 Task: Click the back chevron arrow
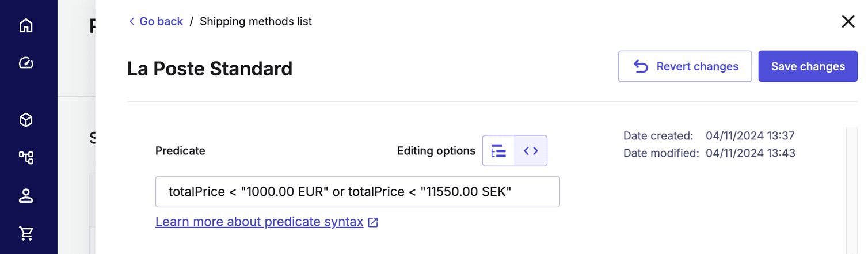[132, 22]
